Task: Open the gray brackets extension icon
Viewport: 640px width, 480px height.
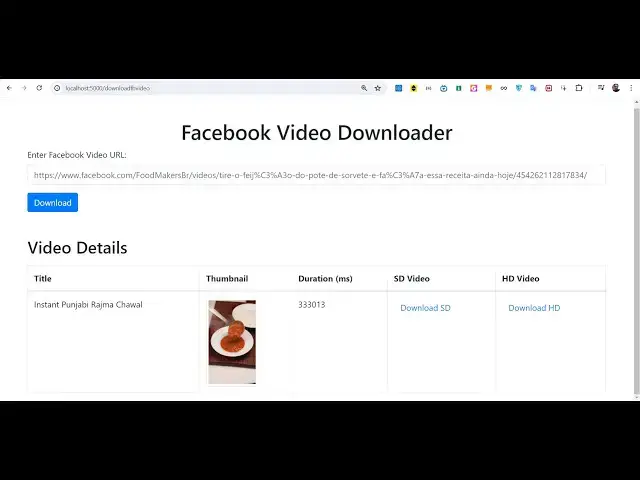Action: point(428,88)
